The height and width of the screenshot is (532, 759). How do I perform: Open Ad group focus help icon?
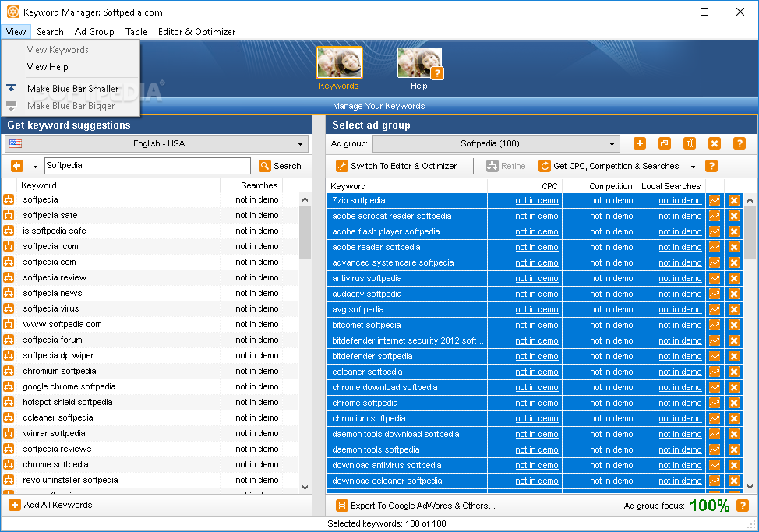click(x=743, y=506)
